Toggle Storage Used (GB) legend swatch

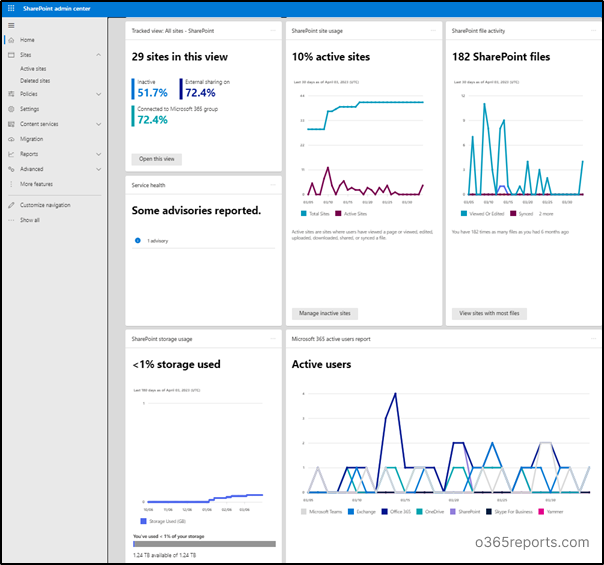pyautogui.click(x=143, y=521)
